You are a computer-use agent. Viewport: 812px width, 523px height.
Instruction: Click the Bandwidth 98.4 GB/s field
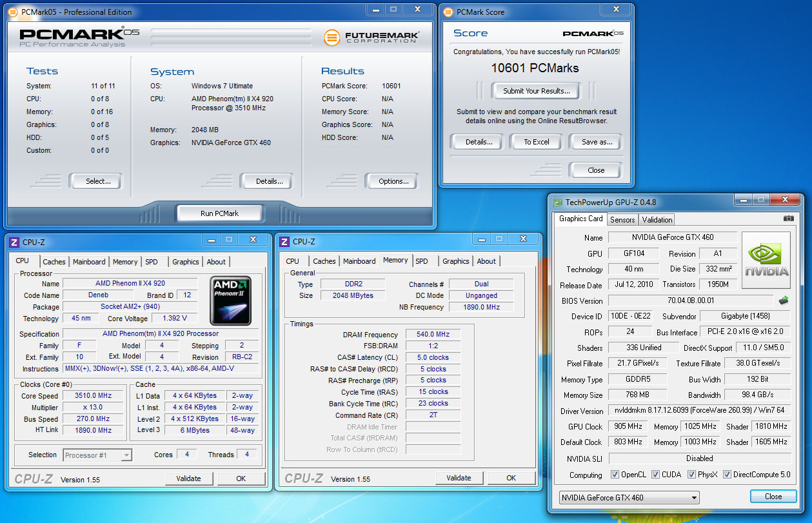(x=757, y=395)
